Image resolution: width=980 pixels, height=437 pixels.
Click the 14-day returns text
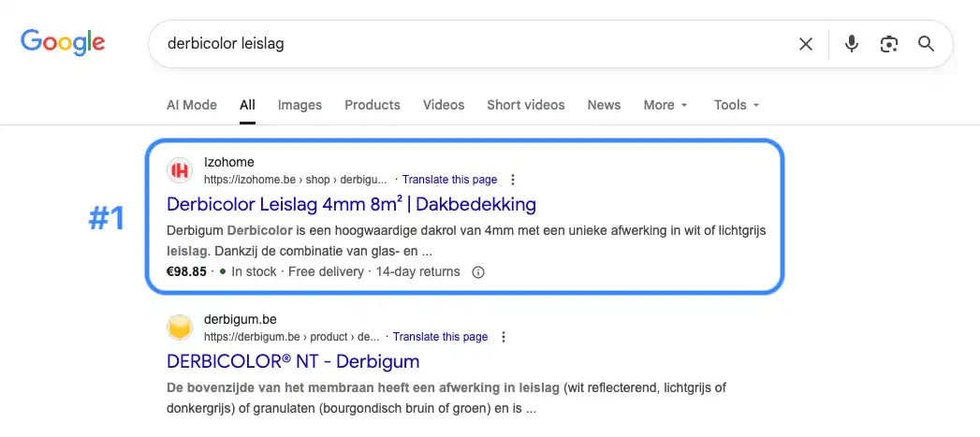(417, 272)
